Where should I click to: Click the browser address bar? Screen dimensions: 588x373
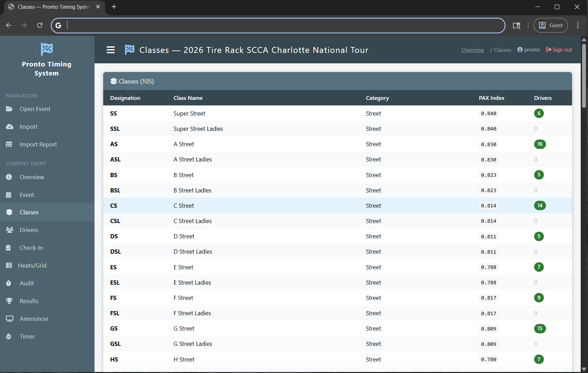tap(278, 25)
